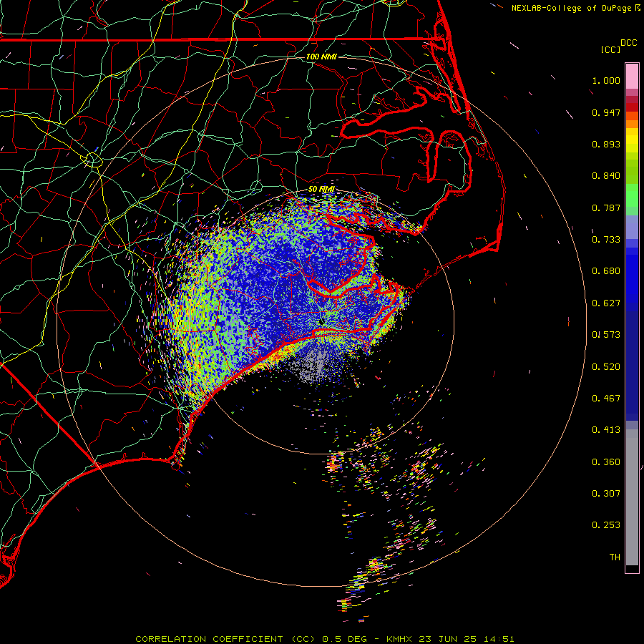The height and width of the screenshot is (644, 644).
Task: Click the 23 JUN 25 date text
Action: point(448,639)
